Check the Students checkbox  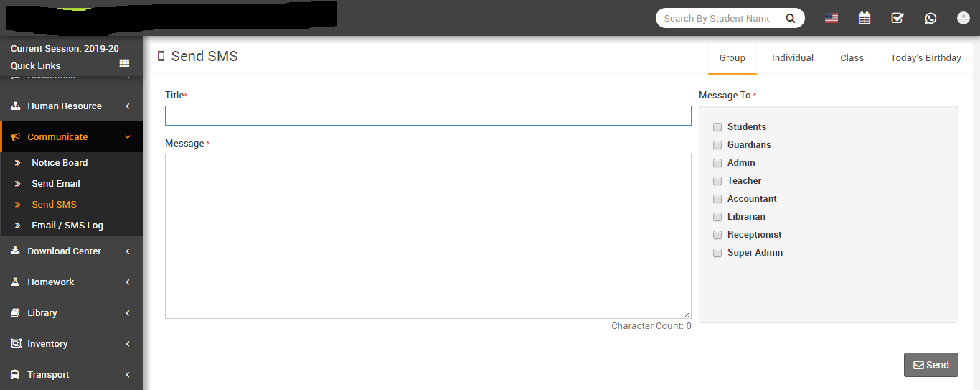(717, 127)
